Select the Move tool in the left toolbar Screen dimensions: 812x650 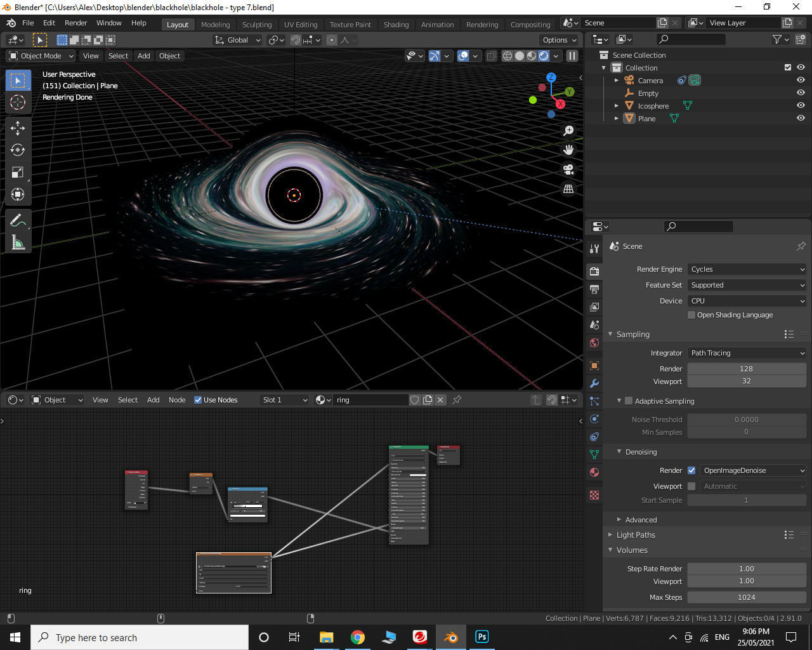click(18, 128)
